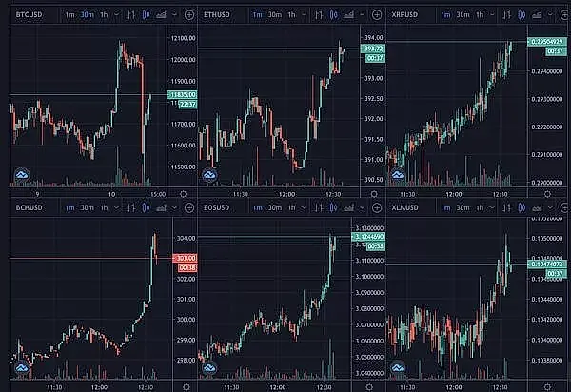
Task: Select bar chart style in EOSUSD panel
Action: (x=319, y=207)
